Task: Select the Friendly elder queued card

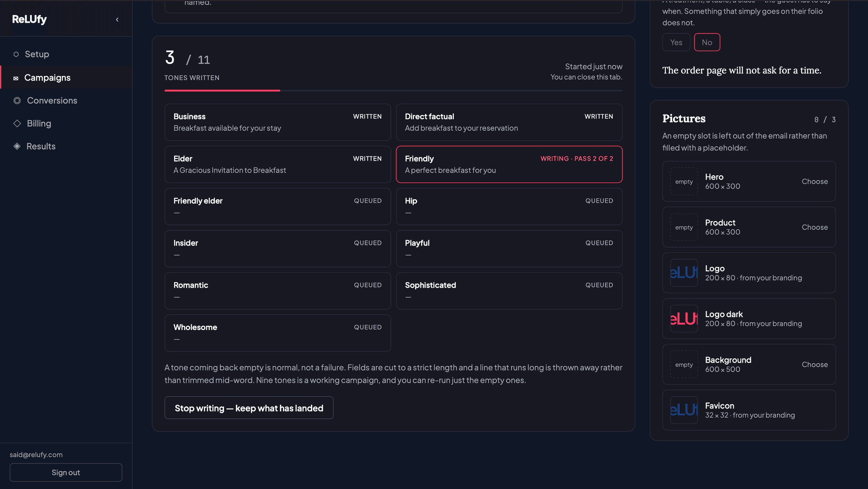Action: (x=278, y=207)
